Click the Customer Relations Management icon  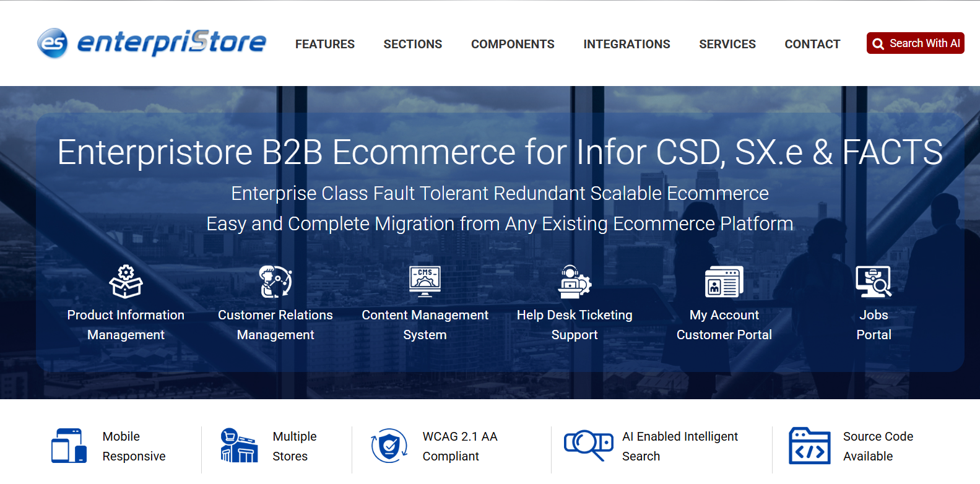point(275,282)
